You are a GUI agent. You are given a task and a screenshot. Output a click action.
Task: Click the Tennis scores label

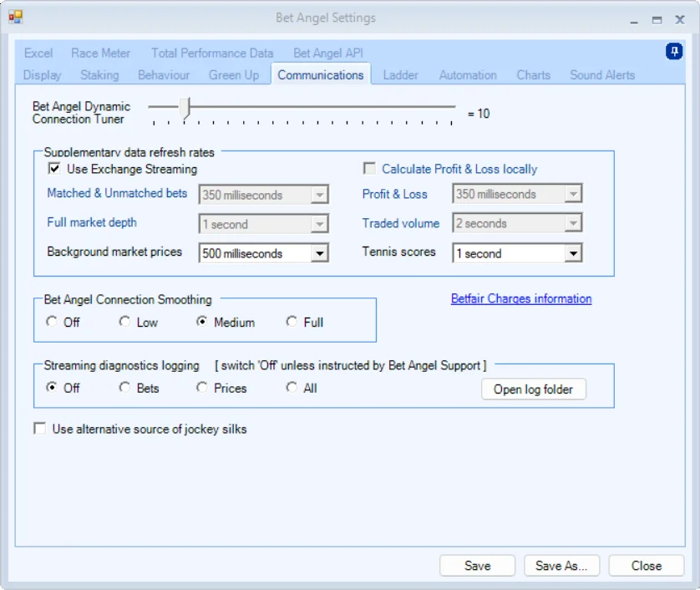tap(398, 252)
